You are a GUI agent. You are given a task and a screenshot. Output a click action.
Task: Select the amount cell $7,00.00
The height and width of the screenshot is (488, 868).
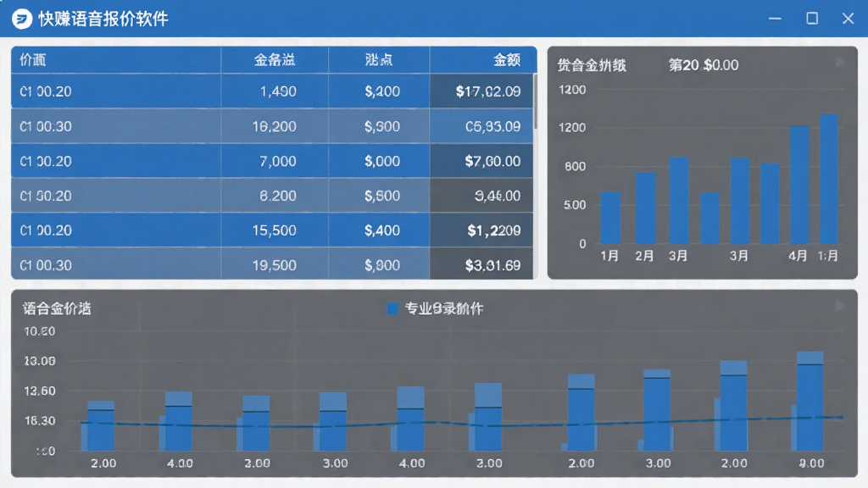click(x=481, y=161)
